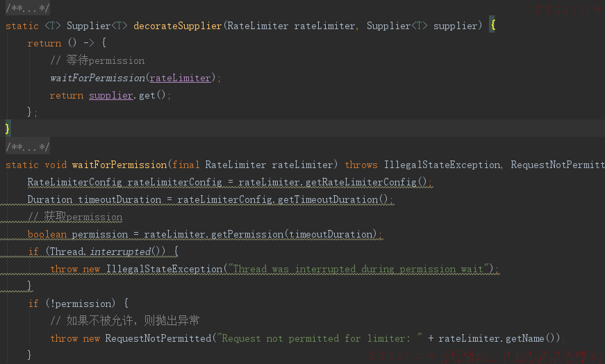
Task: Place cursor at highlighted opening brace of decorateSupplier
Action: click(492, 26)
